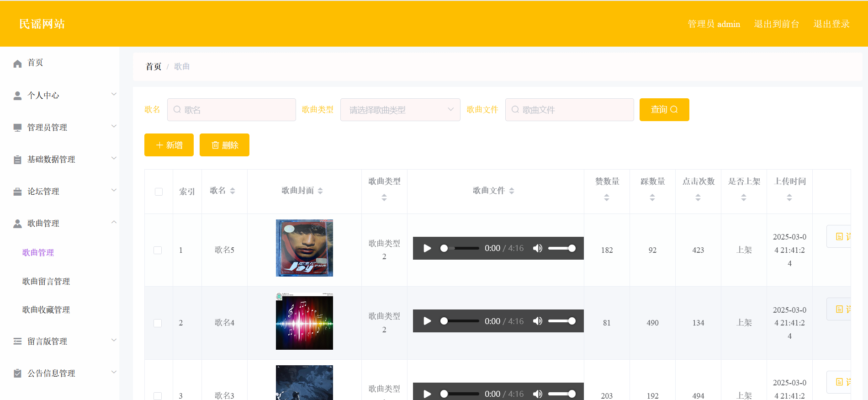
Task: Click the 删除 delete button
Action: 224,145
